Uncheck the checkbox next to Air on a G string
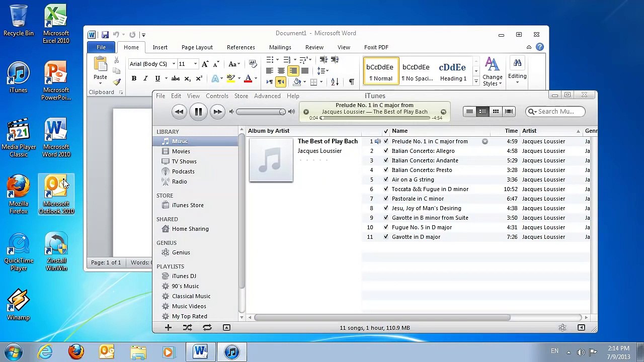644x362 pixels. tap(386, 179)
